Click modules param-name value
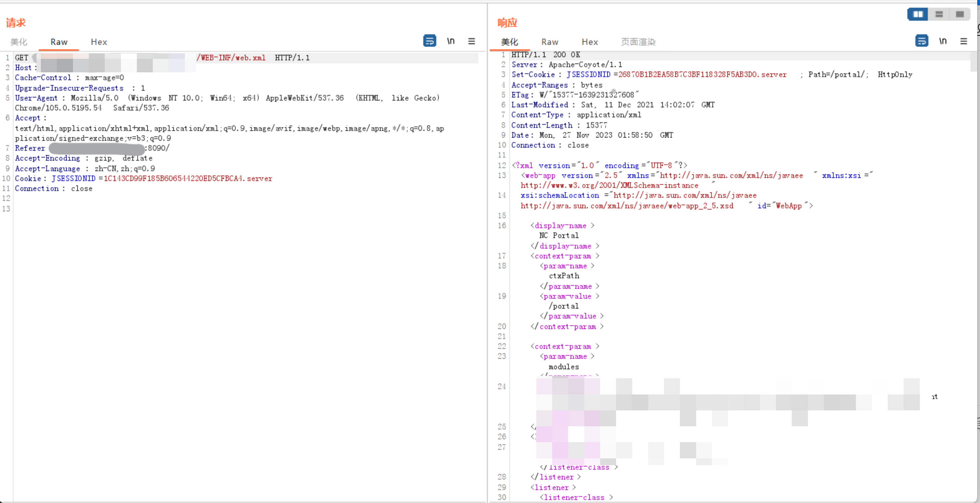The width and height of the screenshot is (980, 503). click(x=563, y=367)
